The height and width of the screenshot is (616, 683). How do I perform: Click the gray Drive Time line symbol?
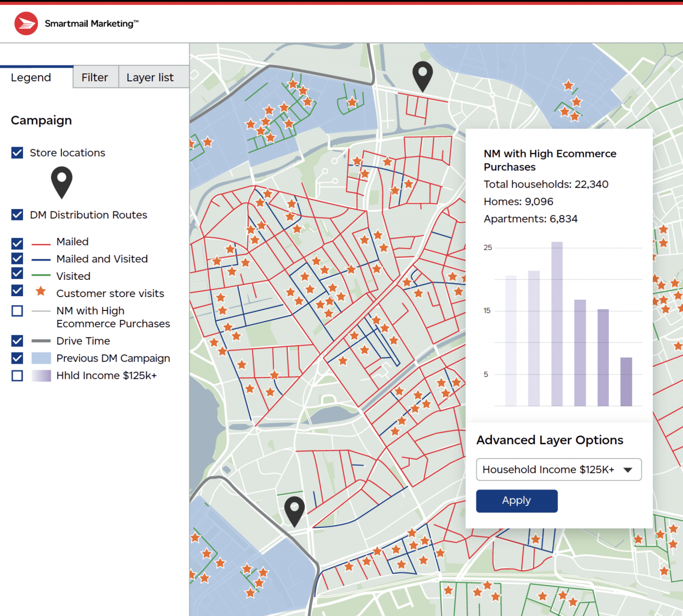pos(41,341)
